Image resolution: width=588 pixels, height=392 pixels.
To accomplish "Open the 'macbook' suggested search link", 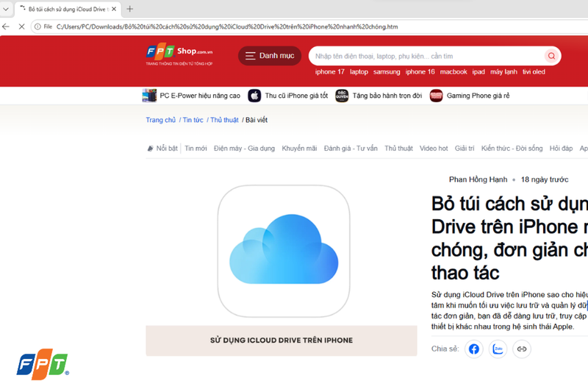I will point(453,71).
